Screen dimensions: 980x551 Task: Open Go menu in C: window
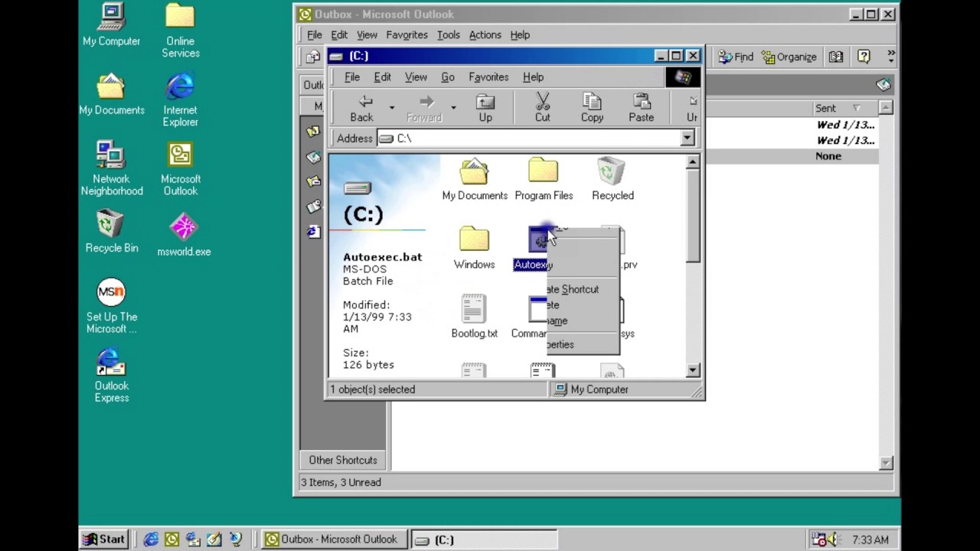448,77
